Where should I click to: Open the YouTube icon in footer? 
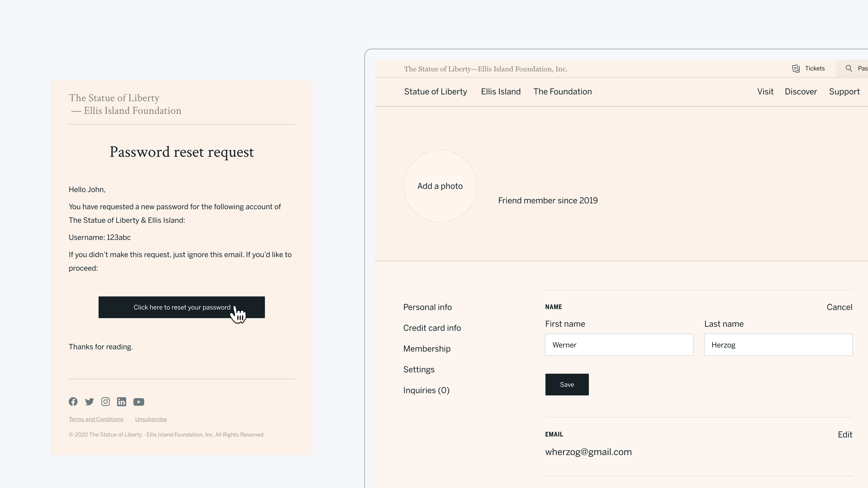click(139, 402)
